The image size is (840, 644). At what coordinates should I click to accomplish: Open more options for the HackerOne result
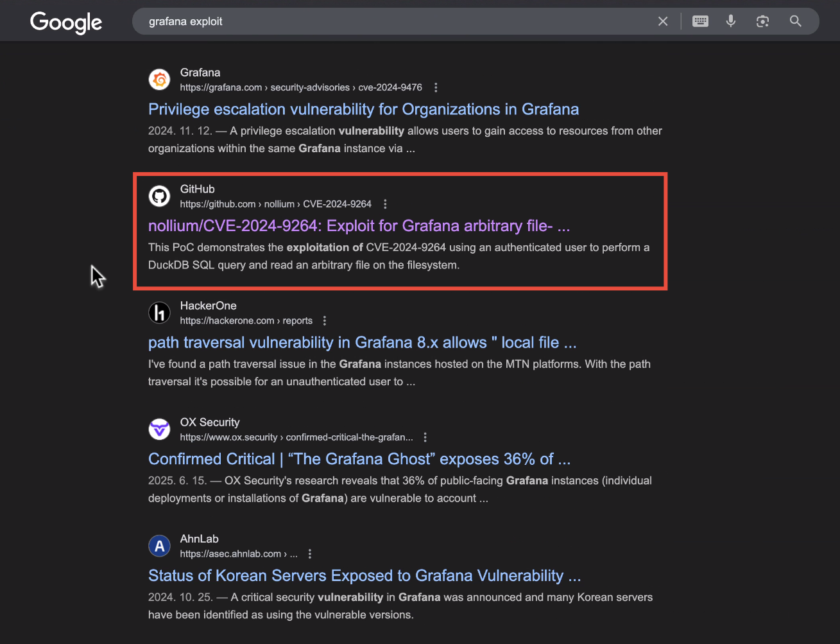click(325, 320)
